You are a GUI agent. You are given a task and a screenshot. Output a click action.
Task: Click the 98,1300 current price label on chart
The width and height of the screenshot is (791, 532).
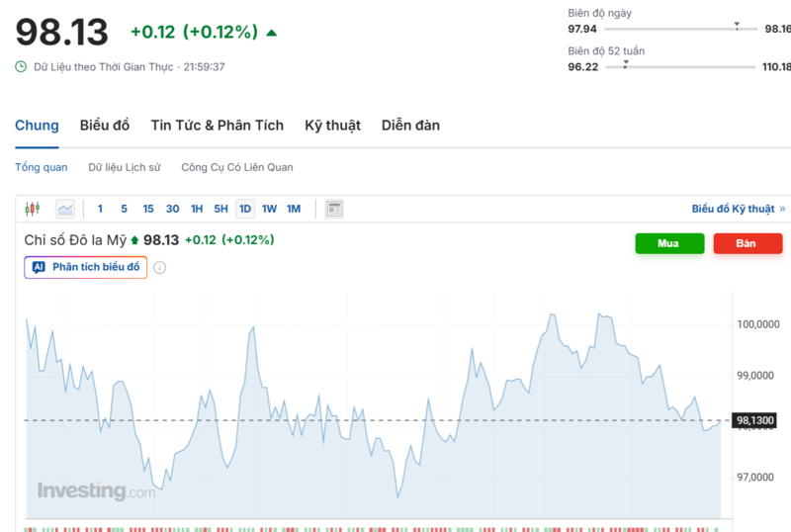point(756,420)
